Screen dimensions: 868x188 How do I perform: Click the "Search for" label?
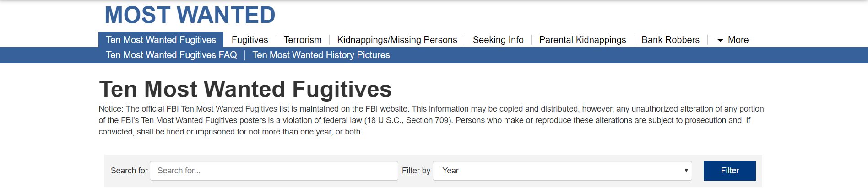[x=129, y=171]
